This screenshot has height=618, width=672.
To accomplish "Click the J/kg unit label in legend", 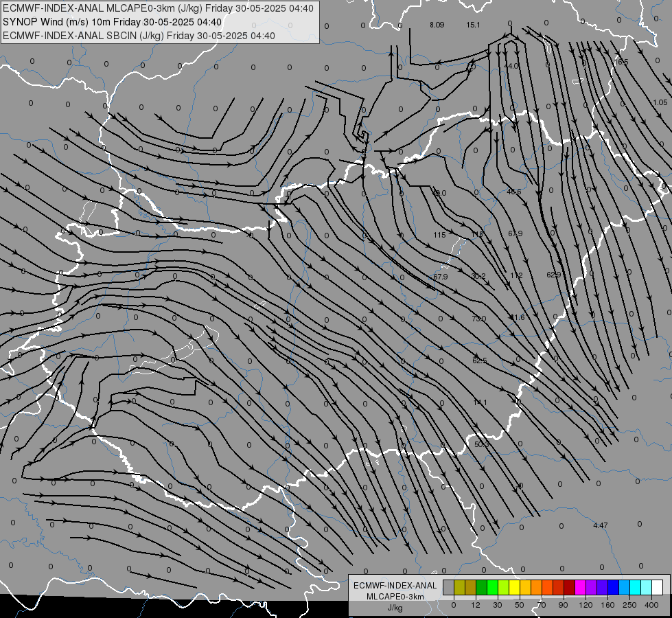I will pyautogui.click(x=395, y=608).
